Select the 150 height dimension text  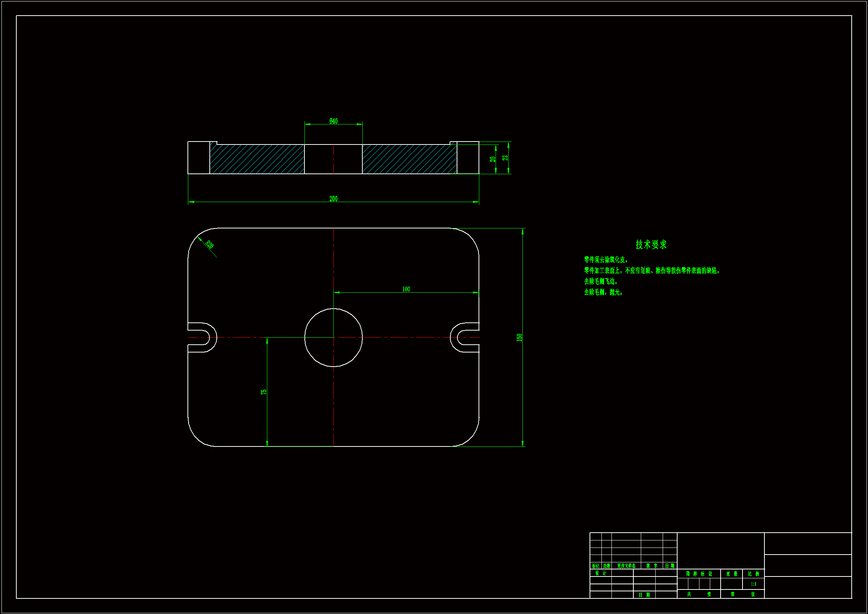(x=519, y=337)
